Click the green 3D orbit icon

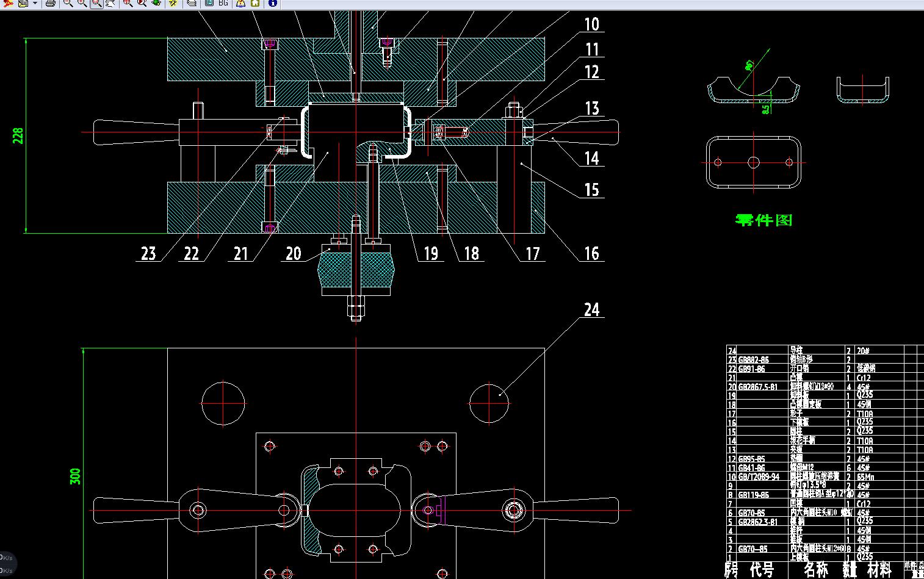click(x=156, y=3)
